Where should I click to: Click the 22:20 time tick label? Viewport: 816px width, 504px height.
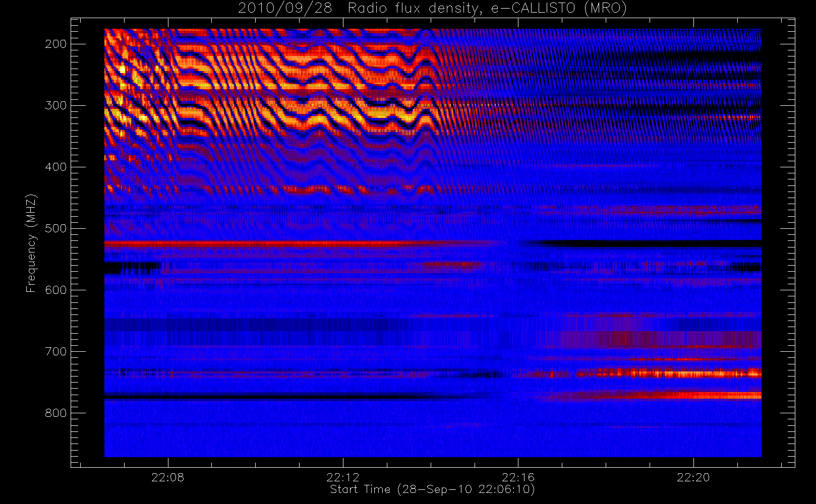[x=693, y=477]
